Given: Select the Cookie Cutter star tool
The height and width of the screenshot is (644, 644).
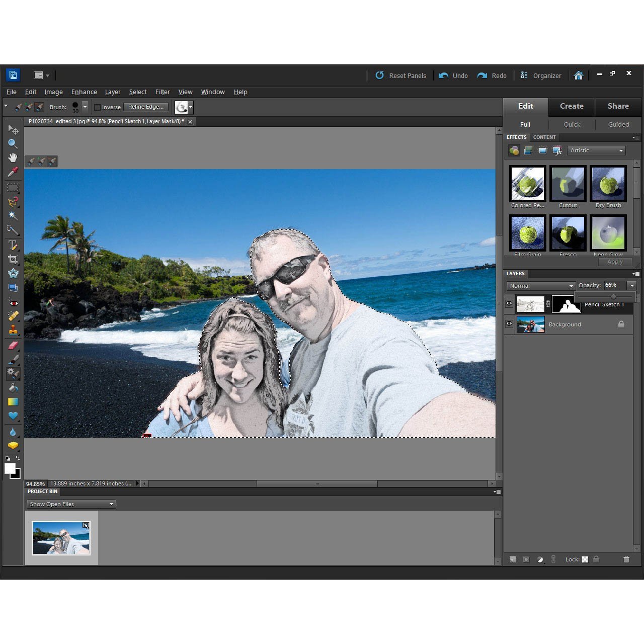Looking at the screenshot, I should tap(13, 273).
